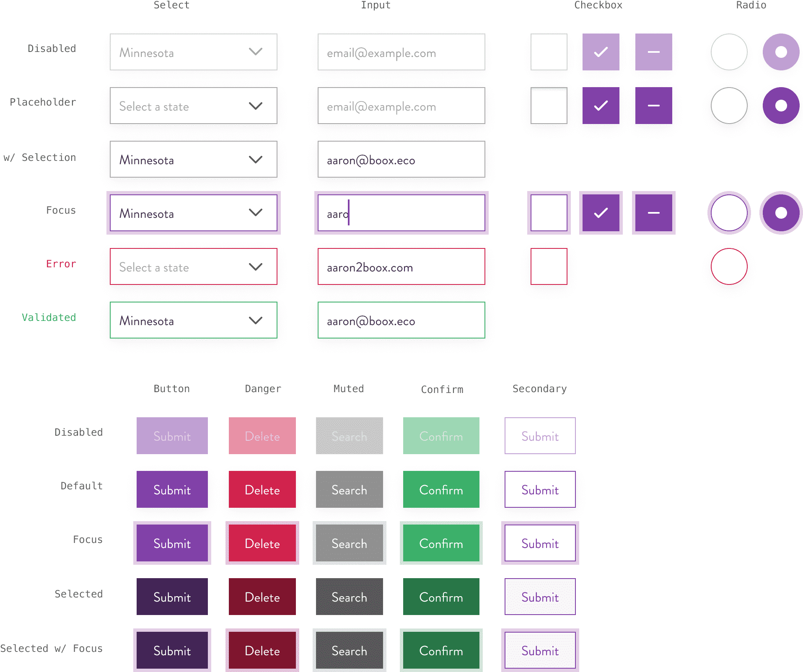Click the focused input containing 'aaro'
Image resolution: width=803 pixels, height=672 pixels.
coord(401,213)
